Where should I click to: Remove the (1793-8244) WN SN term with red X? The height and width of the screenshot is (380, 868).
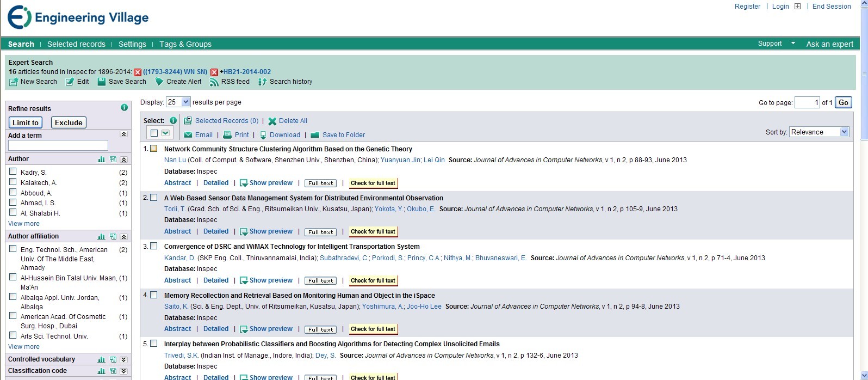click(138, 72)
